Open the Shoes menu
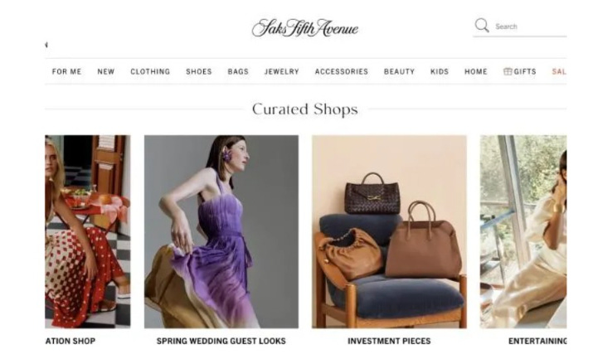 (199, 71)
